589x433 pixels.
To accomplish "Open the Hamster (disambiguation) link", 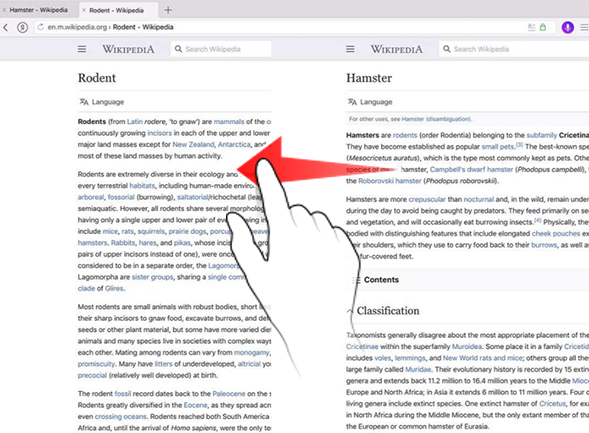I will point(436,119).
